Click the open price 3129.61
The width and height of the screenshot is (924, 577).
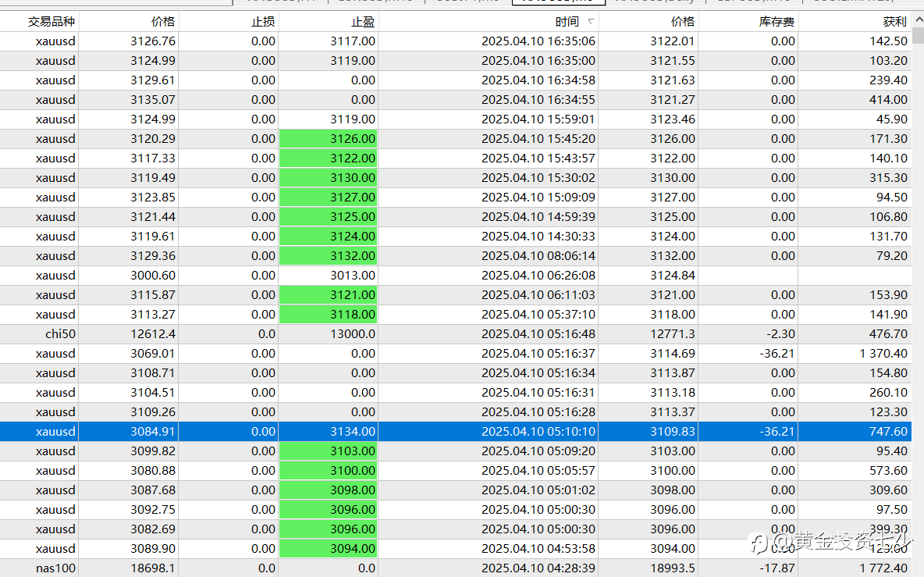[153, 80]
